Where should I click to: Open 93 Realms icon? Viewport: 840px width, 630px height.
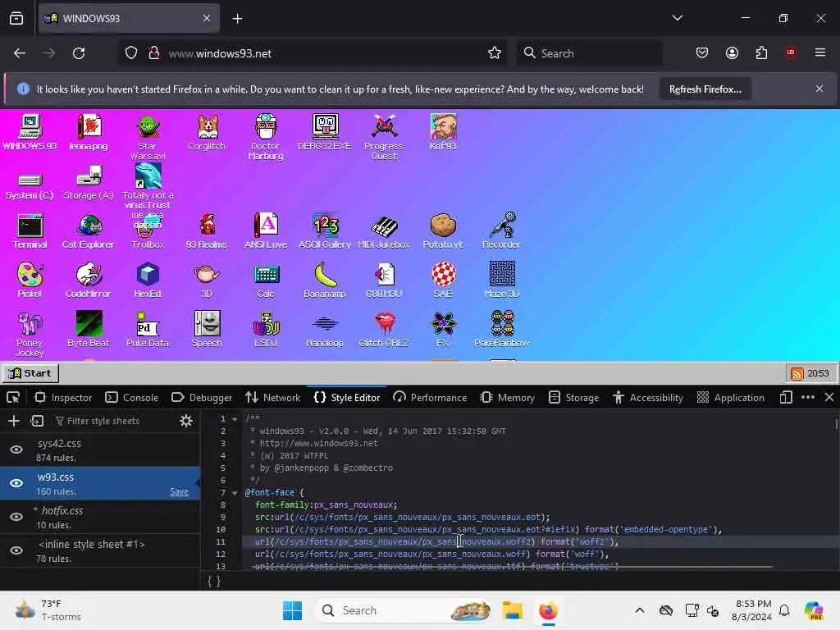tap(207, 231)
